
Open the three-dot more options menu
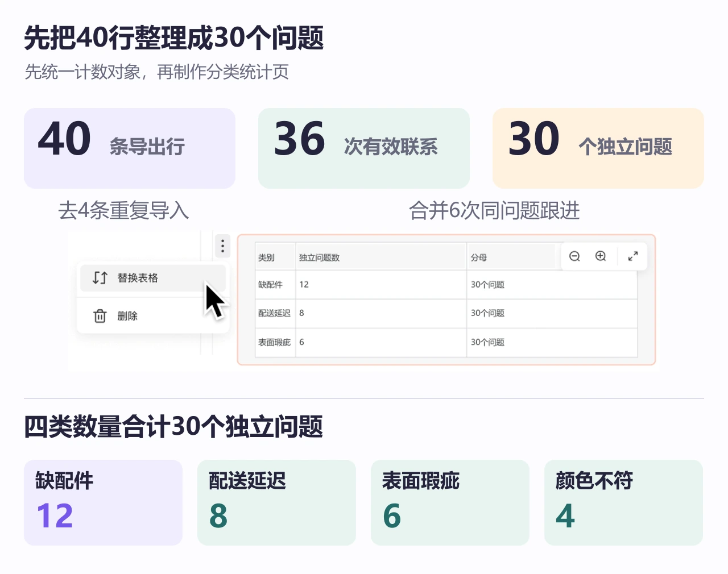click(x=222, y=246)
